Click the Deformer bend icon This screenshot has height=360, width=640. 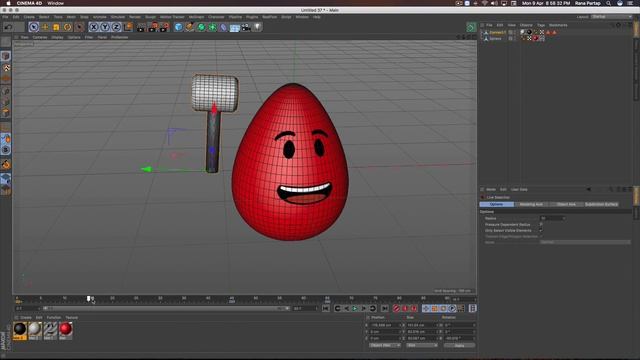pyautogui.click(x=223, y=27)
